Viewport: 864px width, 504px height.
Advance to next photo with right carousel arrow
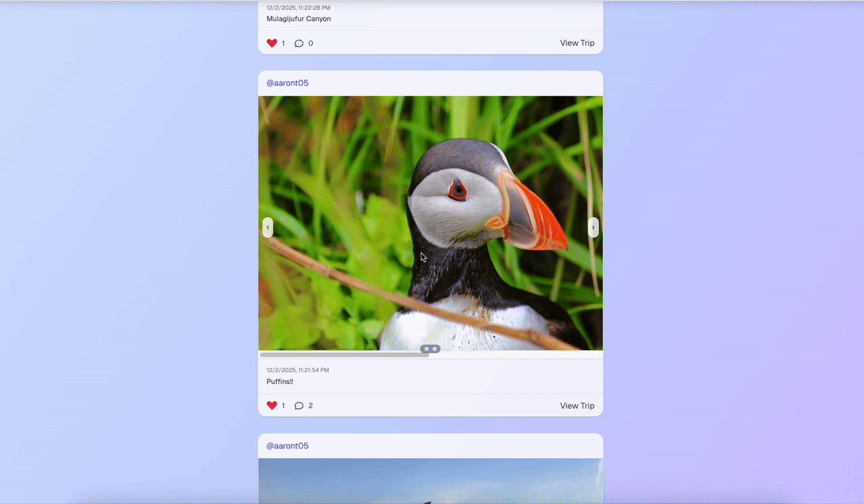click(593, 227)
